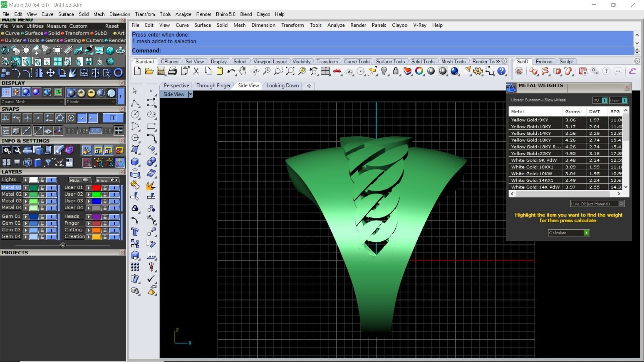This screenshot has width=644, height=362.
Task: Click the padlock Lock icon in toolbar
Action: coord(396,71)
